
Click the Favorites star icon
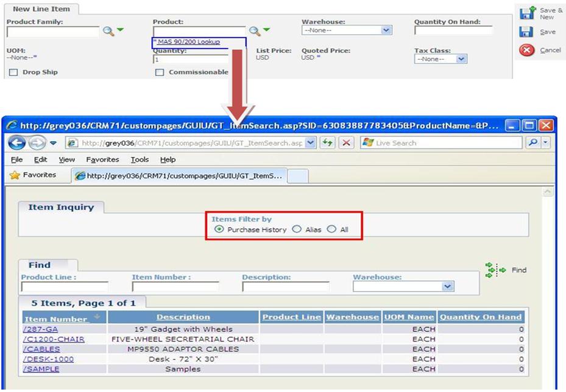[x=15, y=175]
